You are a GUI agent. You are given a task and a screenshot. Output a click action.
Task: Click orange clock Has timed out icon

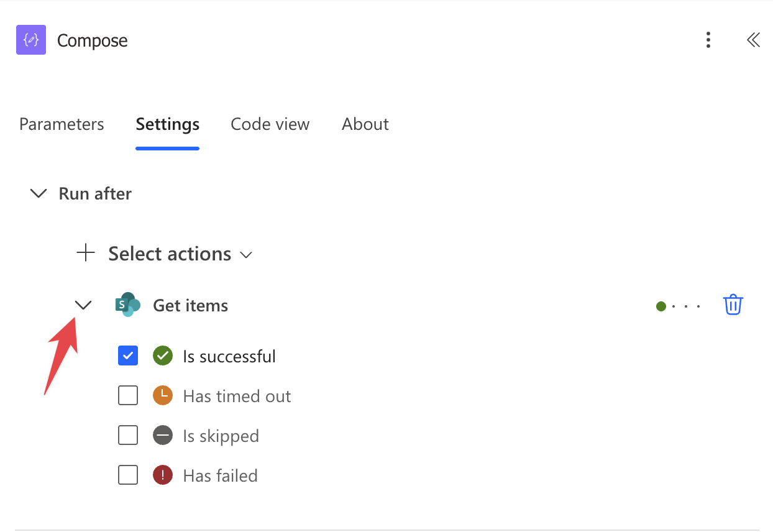(163, 396)
